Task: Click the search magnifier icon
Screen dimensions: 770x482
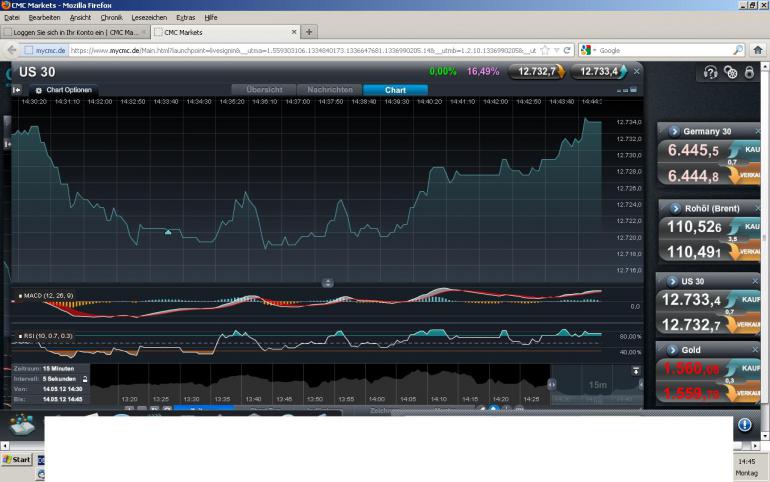Action: (738, 50)
